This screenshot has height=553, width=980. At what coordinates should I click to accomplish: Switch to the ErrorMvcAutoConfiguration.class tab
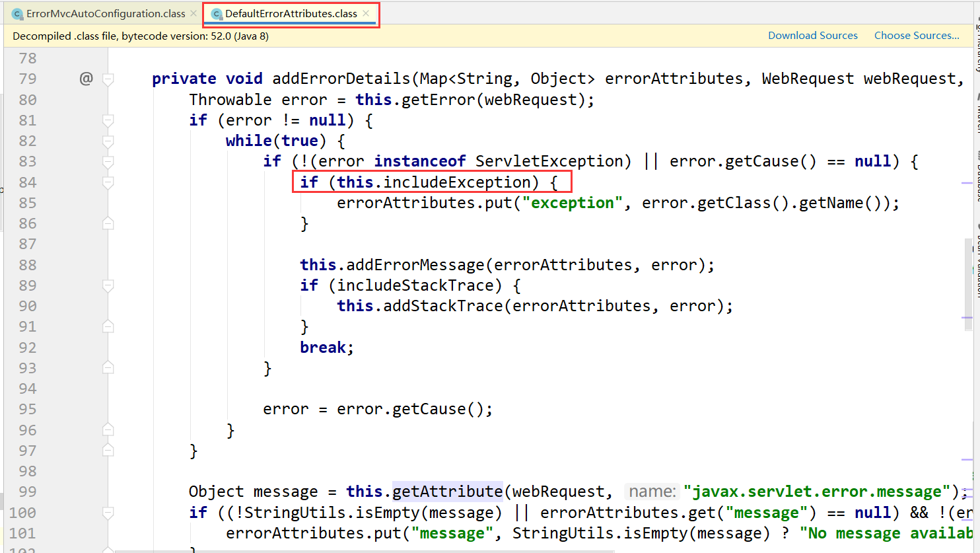(105, 13)
